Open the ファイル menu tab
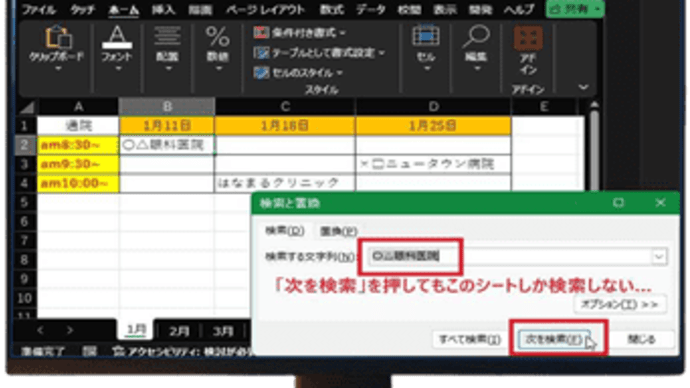Screen dimensions: 690x388 click(39, 9)
